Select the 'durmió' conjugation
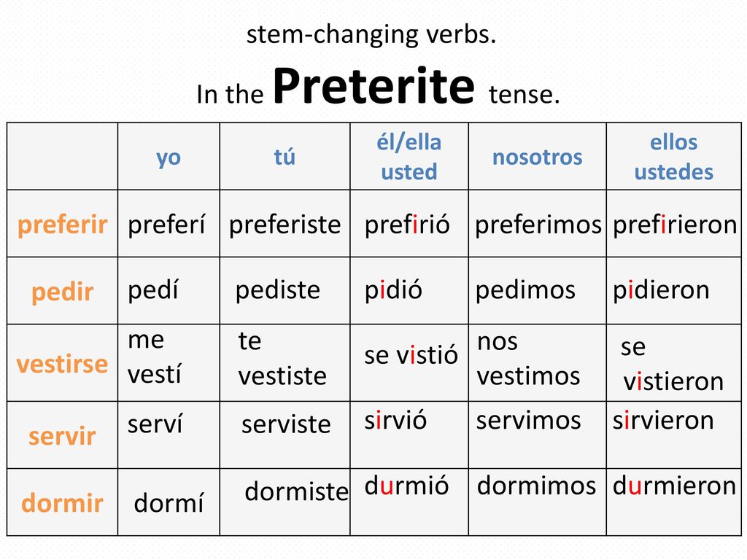The height and width of the screenshot is (560, 747). 406,486
